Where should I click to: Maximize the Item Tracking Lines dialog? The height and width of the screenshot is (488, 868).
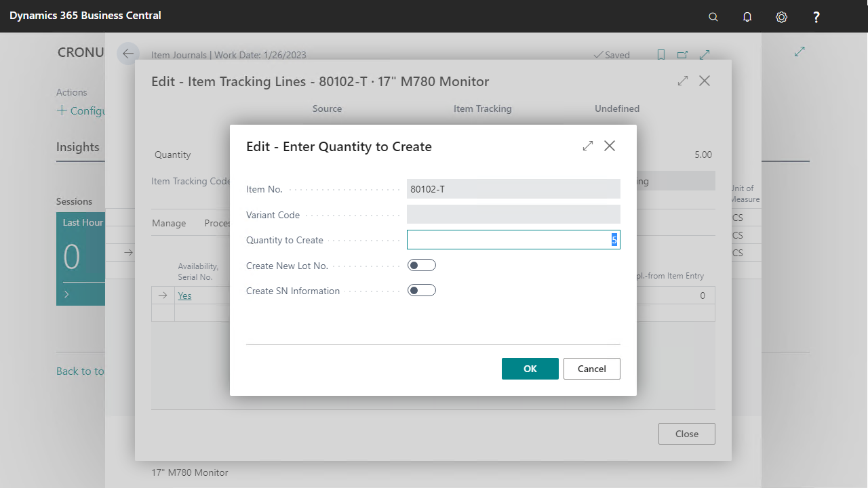coord(683,81)
